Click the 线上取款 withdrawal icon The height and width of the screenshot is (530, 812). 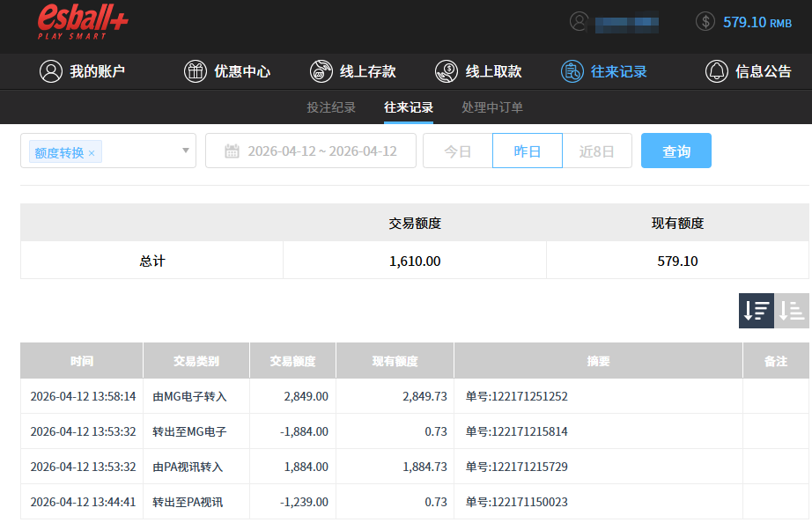447,72
